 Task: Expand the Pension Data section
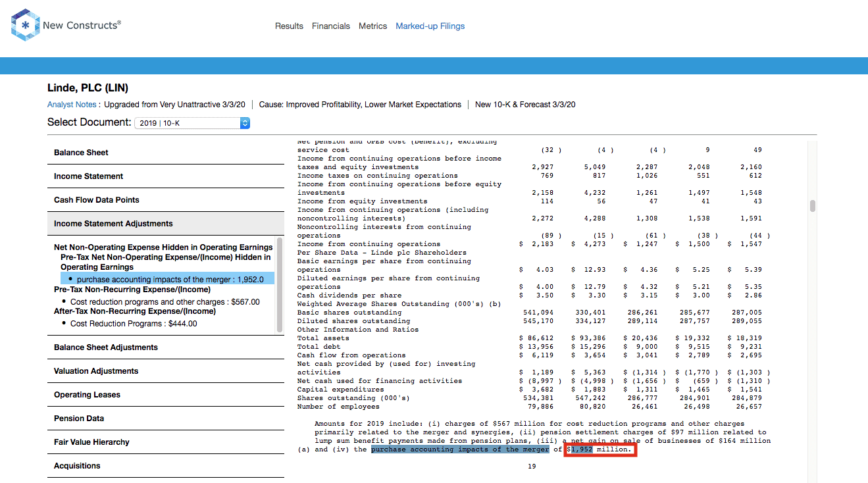[x=166, y=419]
